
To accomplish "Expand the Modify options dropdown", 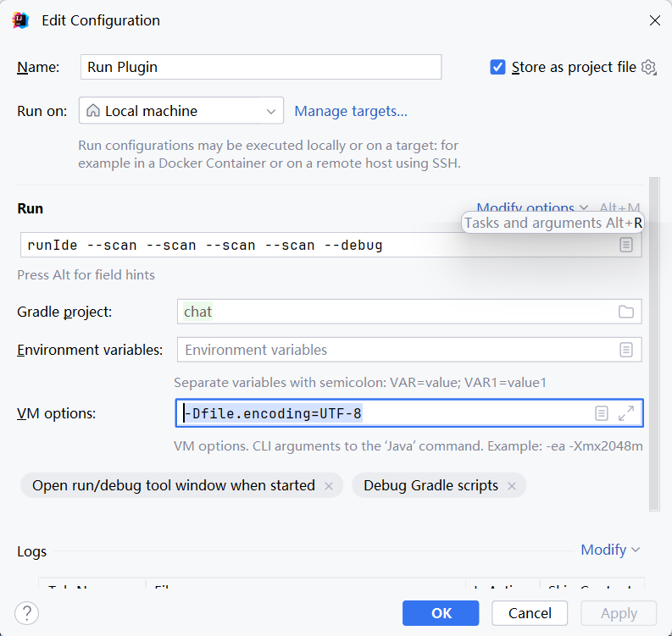I will tap(532, 207).
